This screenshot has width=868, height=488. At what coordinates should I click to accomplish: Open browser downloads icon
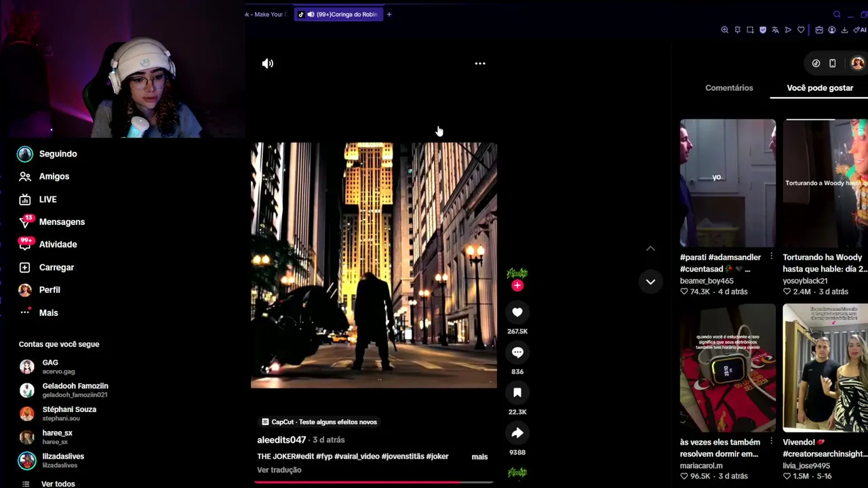click(x=844, y=30)
